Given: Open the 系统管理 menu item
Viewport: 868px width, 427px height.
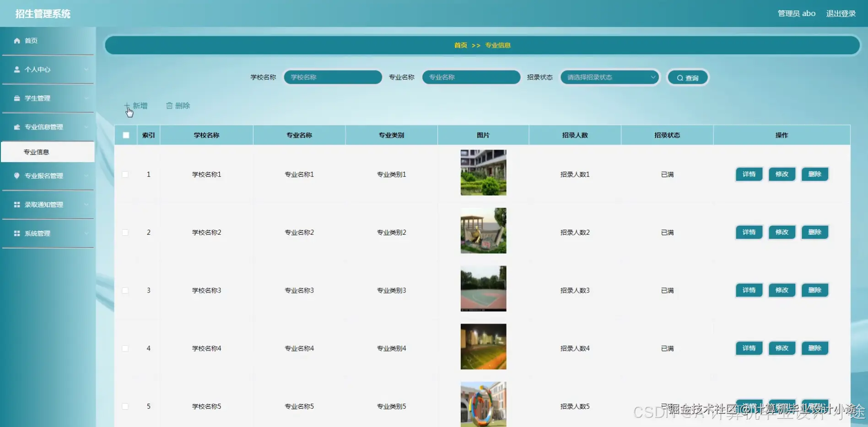Looking at the screenshot, I should (48, 233).
